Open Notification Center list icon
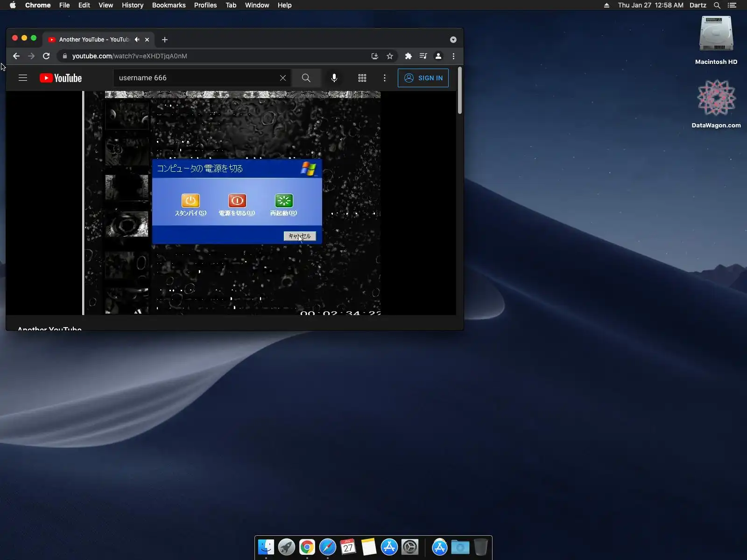The height and width of the screenshot is (560, 747). point(732,5)
